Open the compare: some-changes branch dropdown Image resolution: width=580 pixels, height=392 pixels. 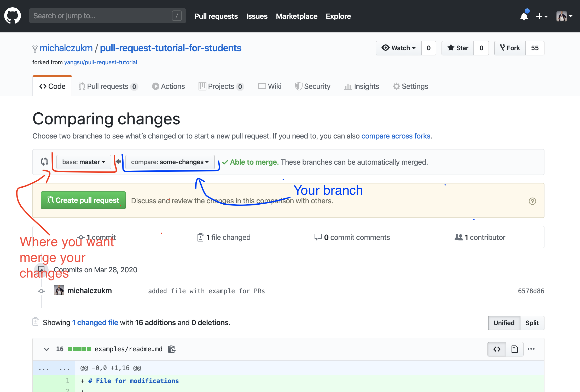point(170,162)
